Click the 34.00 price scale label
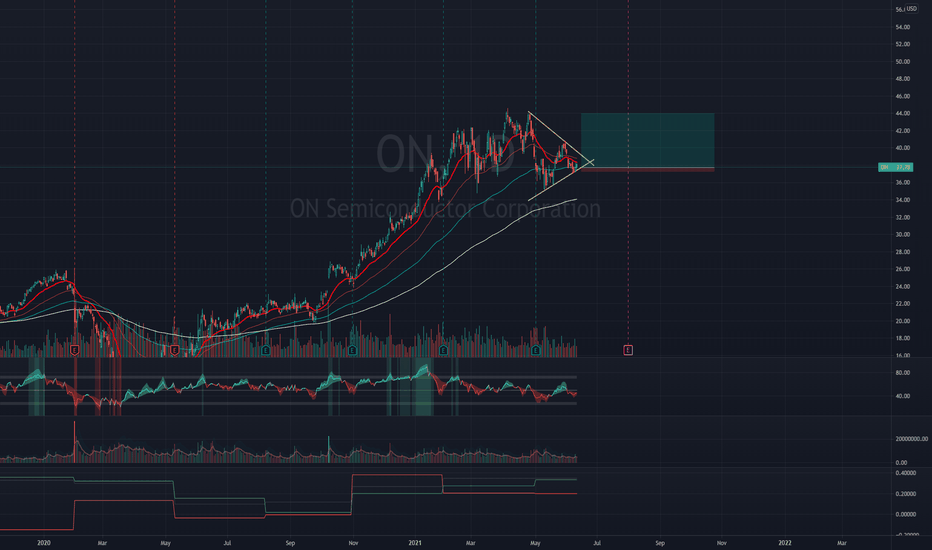The height and width of the screenshot is (550, 932). click(902, 200)
